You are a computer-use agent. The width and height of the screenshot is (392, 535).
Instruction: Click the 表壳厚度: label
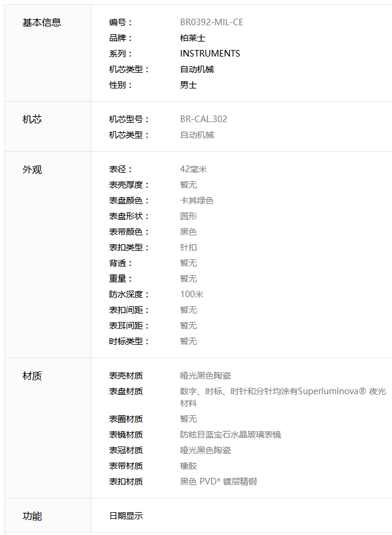(129, 185)
